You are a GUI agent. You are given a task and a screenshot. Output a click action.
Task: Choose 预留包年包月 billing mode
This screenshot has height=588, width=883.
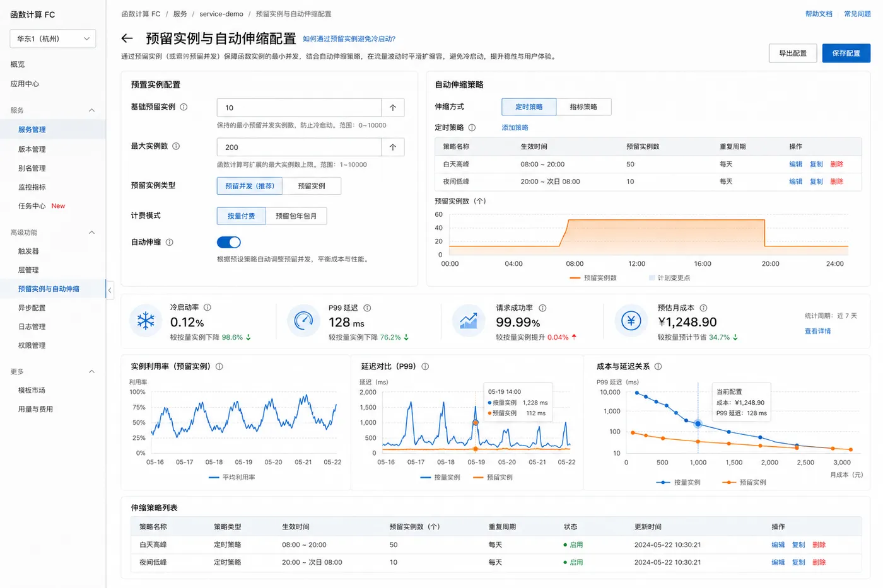(x=296, y=216)
